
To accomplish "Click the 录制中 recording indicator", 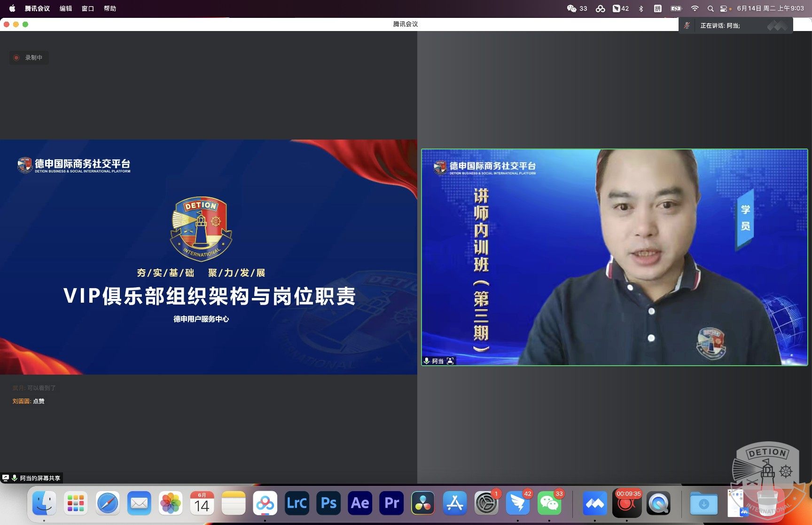I will 29,57.
